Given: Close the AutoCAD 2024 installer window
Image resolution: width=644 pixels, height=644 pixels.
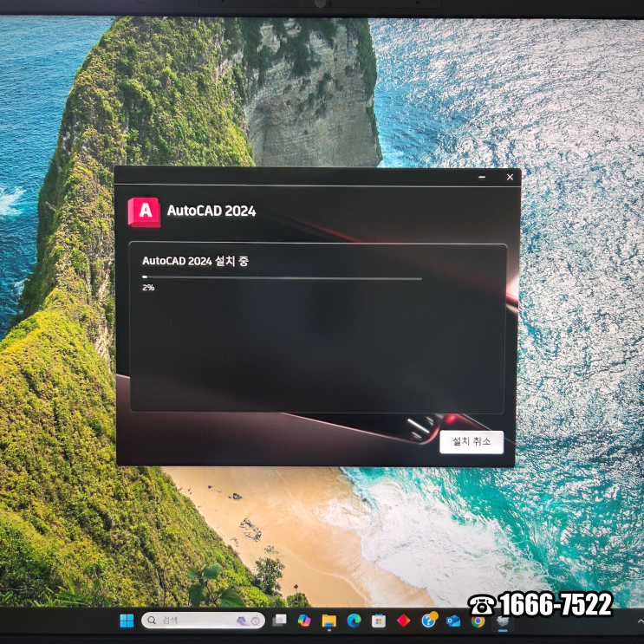Looking at the screenshot, I should (510, 177).
